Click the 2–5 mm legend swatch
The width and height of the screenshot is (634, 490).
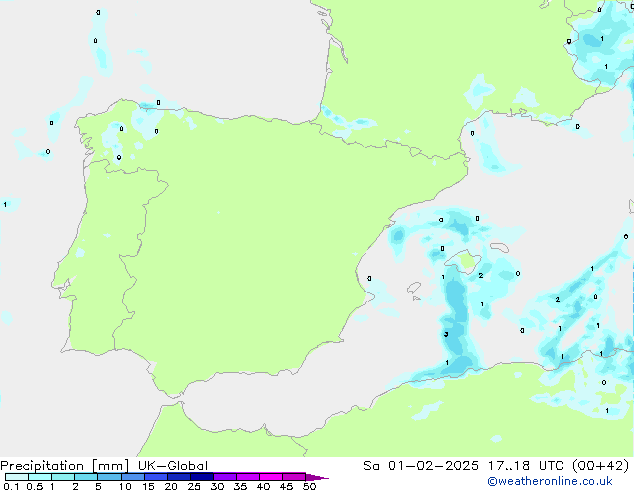[x=86, y=477]
